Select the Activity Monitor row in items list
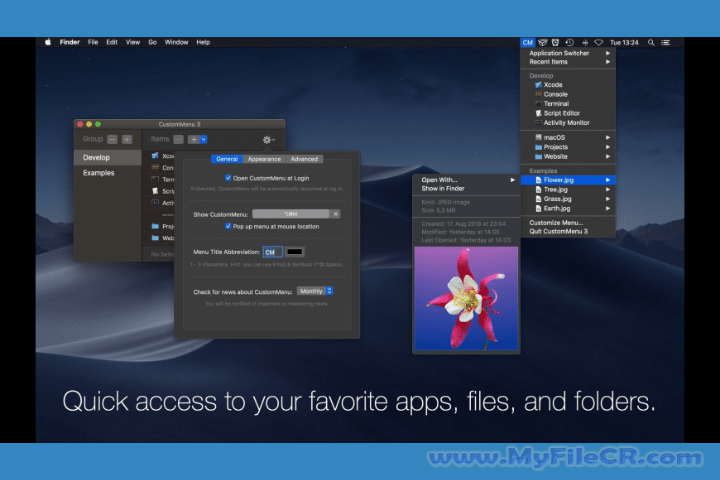 tap(159, 203)
